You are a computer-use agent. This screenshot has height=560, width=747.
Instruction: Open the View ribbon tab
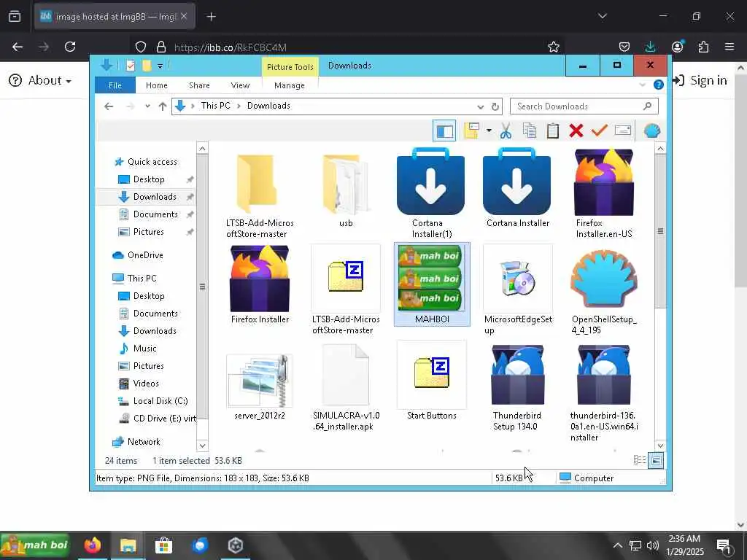(240, 85)
